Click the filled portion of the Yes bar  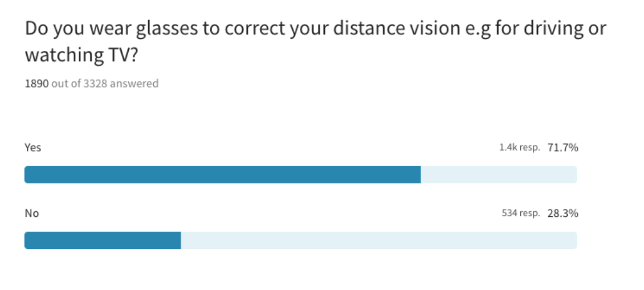[x=223, y=175]
